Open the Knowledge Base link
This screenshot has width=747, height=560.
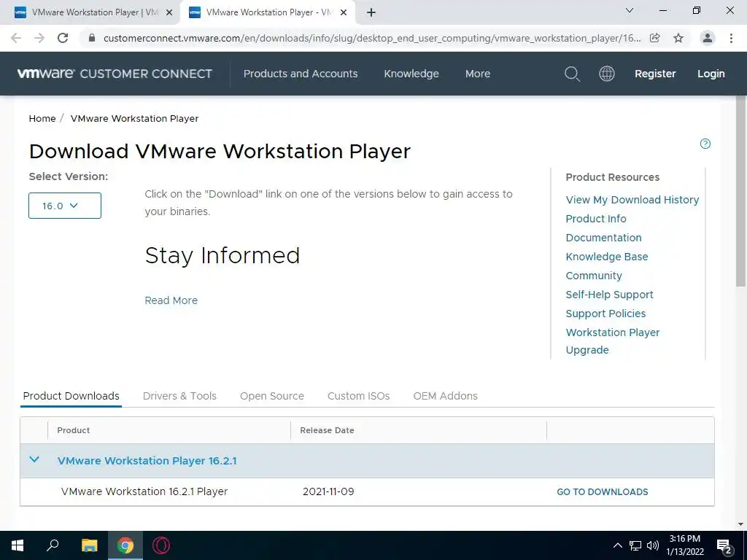[607, 257]
